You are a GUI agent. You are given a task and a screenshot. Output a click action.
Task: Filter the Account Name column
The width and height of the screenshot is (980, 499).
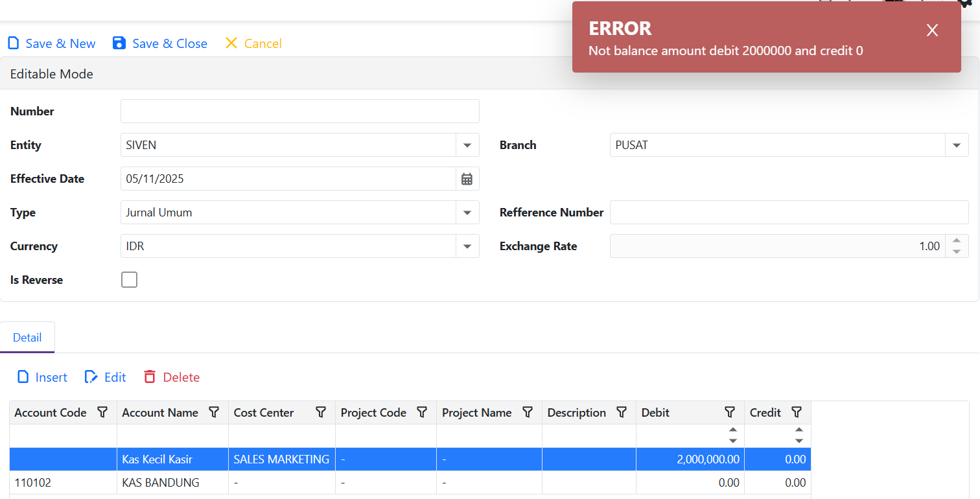[x=214, y=413]
